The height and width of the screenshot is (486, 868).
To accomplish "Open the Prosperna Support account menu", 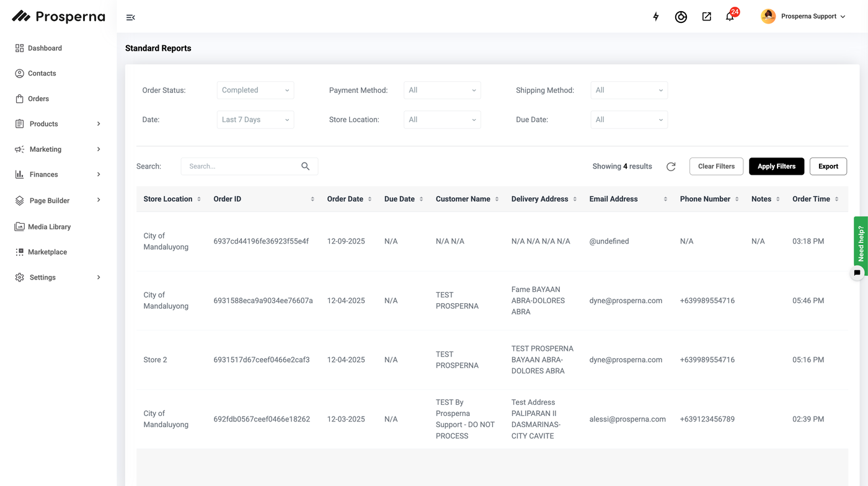I will pos(804,17).
